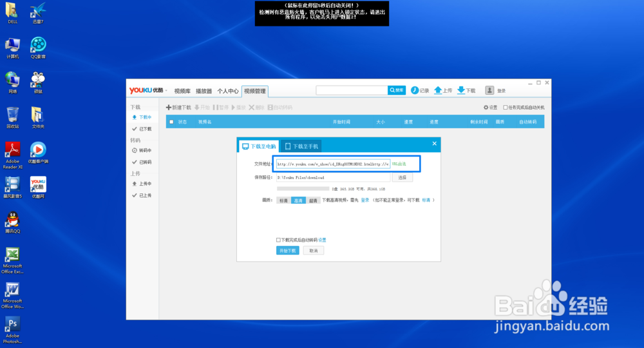Open the QQ影音 desktop icon

[x=38, y=48]
